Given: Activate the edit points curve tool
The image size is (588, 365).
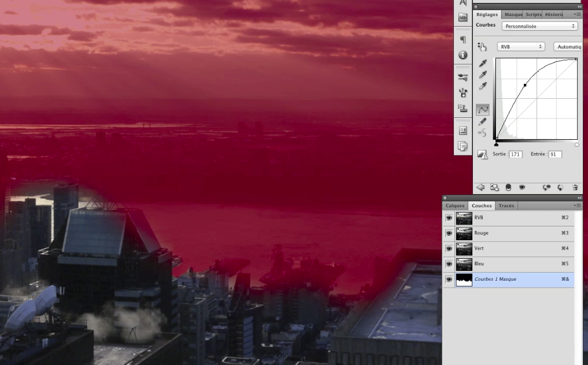Looking at the screenshot, I should [483, 109].
